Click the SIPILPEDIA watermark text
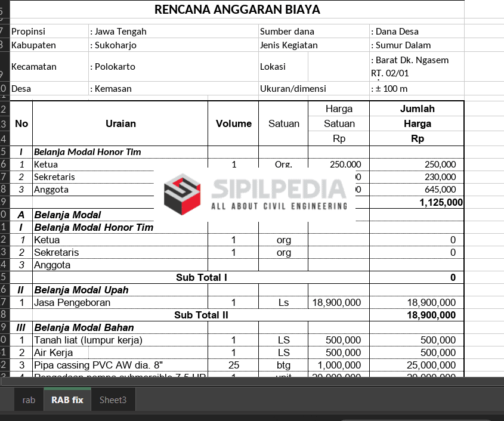 click(x=279, y=190)
